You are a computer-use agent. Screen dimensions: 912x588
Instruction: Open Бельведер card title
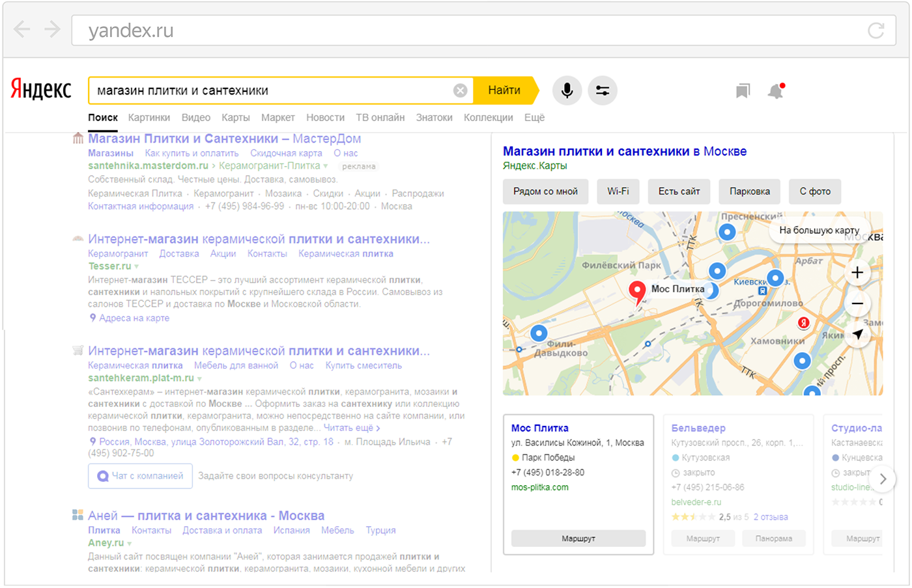698,428
